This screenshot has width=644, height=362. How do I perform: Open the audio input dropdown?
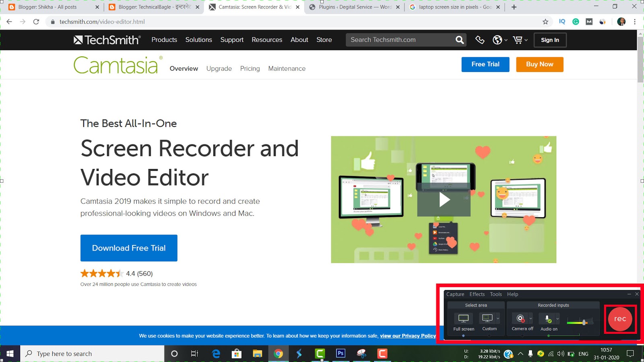point(557,319)
